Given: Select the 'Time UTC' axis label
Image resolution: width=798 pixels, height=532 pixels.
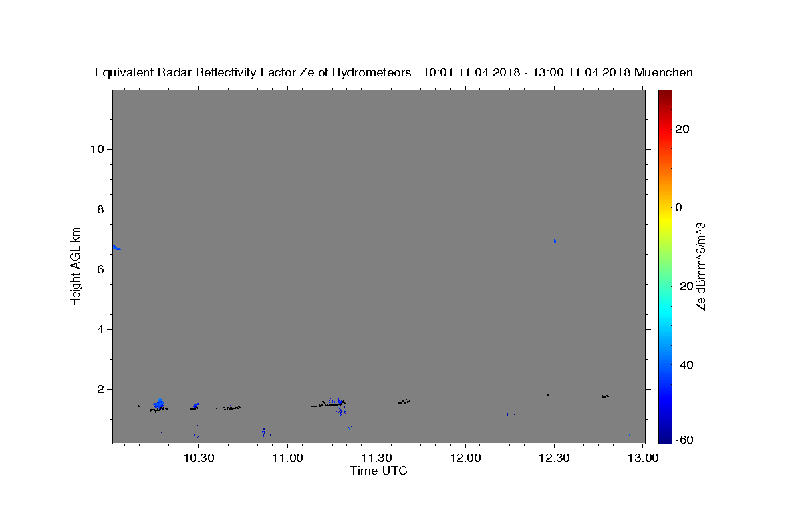Looking at the screenshot, I should pyautogui.click(x=378, y=471).
